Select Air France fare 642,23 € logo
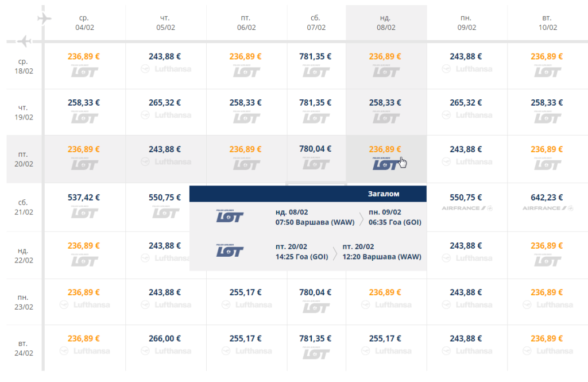This screenshot has height=382, width=588. click(547, 209)
